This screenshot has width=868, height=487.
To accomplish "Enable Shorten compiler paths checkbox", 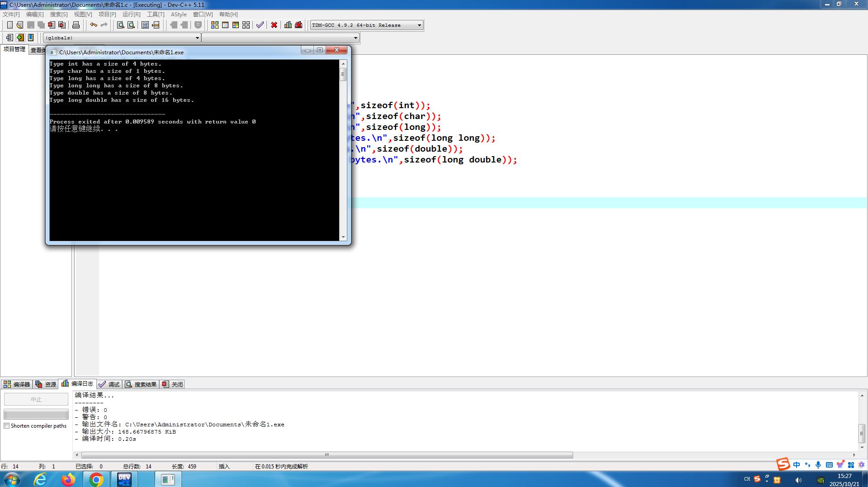I will pyautogui.click(x=7, y=426).
